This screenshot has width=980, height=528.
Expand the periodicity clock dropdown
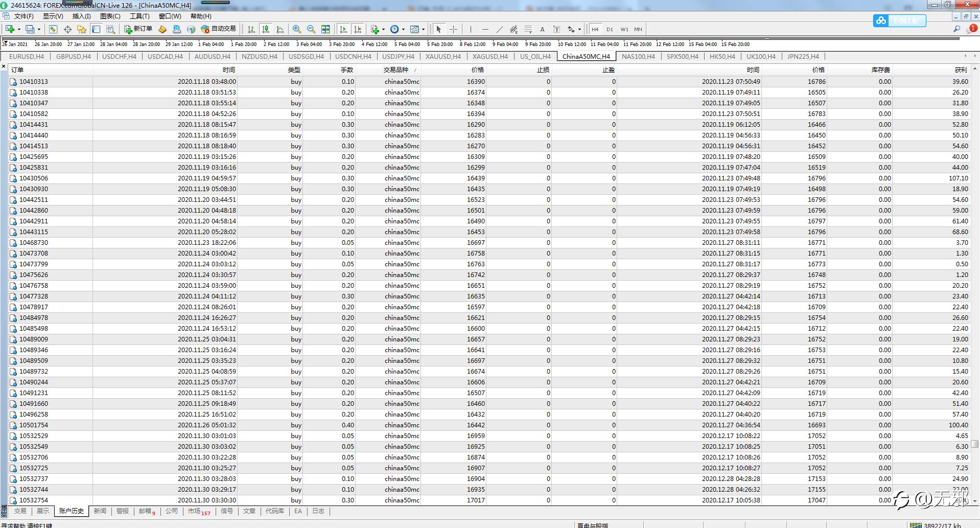pos(403,30)
